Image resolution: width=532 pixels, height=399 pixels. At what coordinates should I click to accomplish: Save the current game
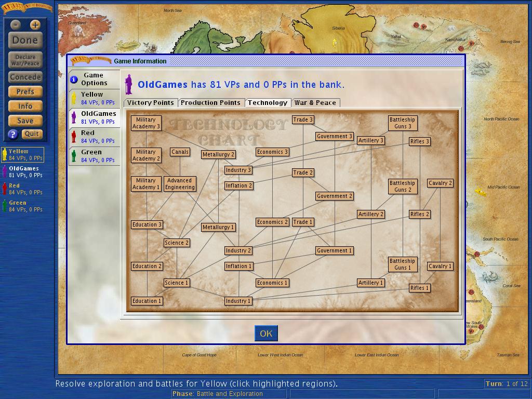(x=25, y=121)
